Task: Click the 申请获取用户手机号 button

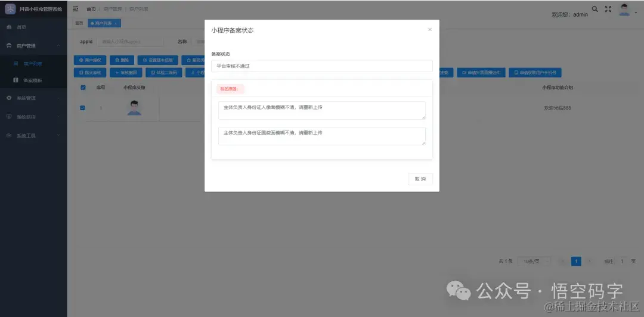Action: 535,73
